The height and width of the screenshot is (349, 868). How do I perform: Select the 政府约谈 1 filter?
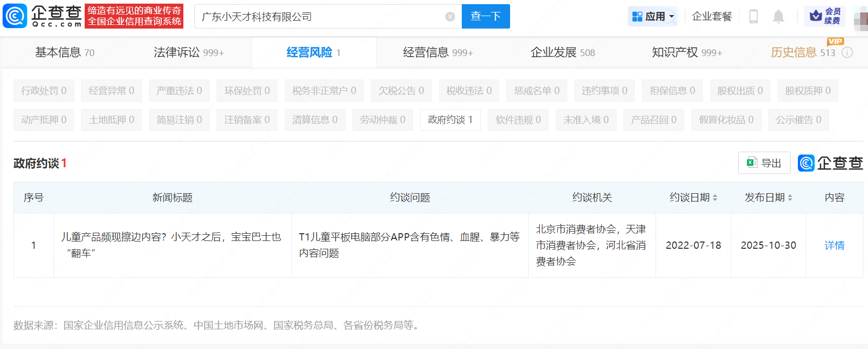point(450,120)
